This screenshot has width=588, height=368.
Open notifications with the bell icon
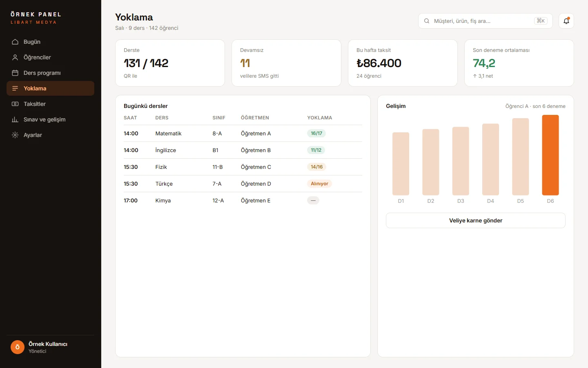coord(566,21)
